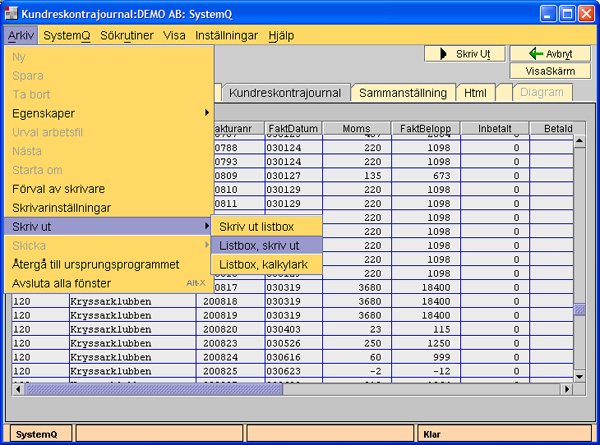Screen dimensions: 600x445
Task: Click the FaktBelopp column header
Action: (425, 129)
